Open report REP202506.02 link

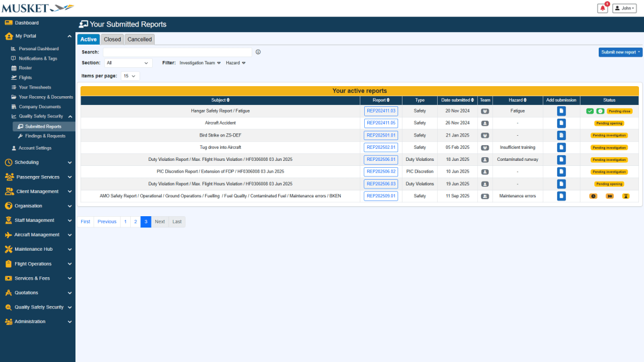tap(380, 172)
